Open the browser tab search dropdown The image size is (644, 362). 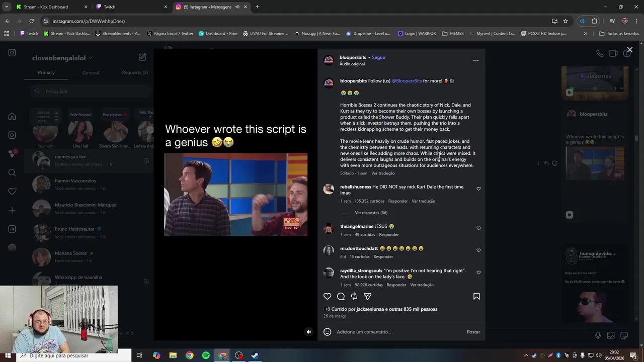click(7, 7)
